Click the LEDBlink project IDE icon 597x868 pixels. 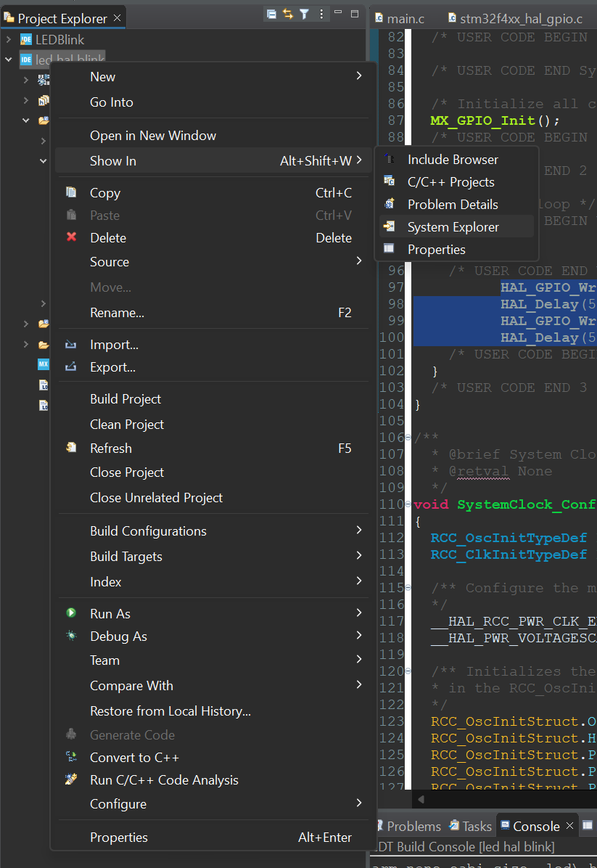[x=26, y=39]
